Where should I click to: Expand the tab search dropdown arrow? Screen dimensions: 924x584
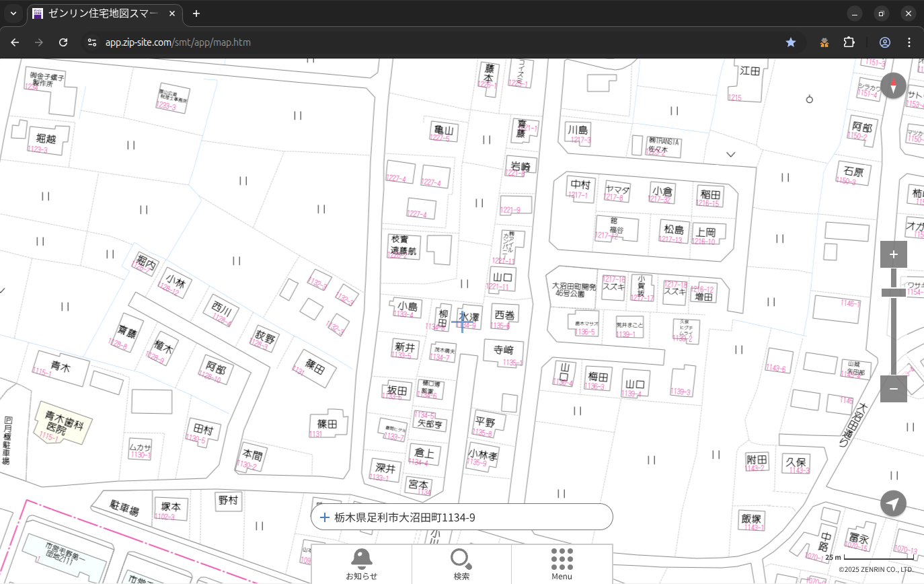click(x=13, y=13)
